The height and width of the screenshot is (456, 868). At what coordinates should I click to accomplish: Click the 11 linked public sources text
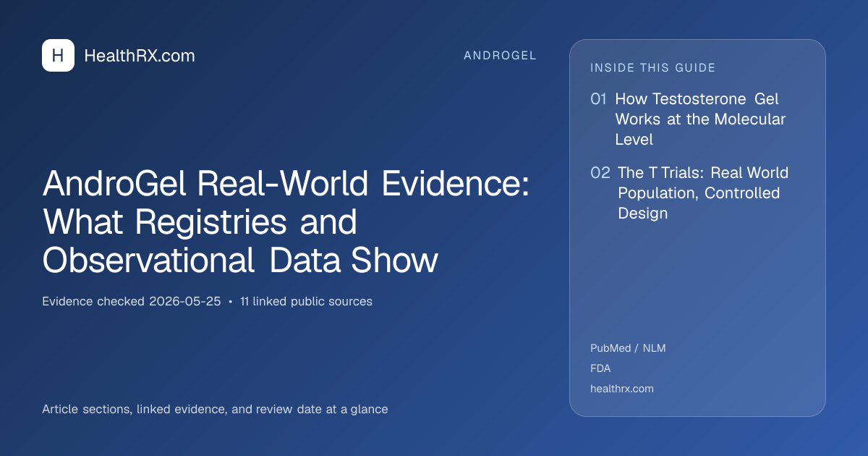(306, 301)
